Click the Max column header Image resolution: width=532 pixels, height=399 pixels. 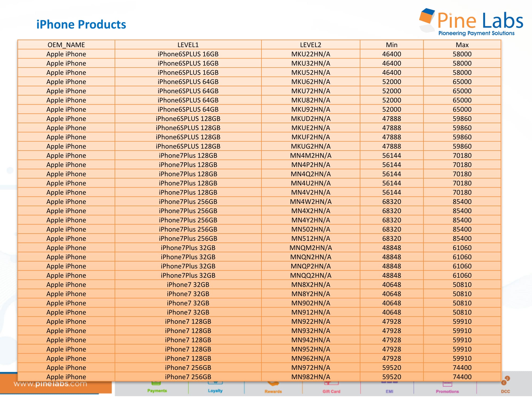click(x=462, y=45)
